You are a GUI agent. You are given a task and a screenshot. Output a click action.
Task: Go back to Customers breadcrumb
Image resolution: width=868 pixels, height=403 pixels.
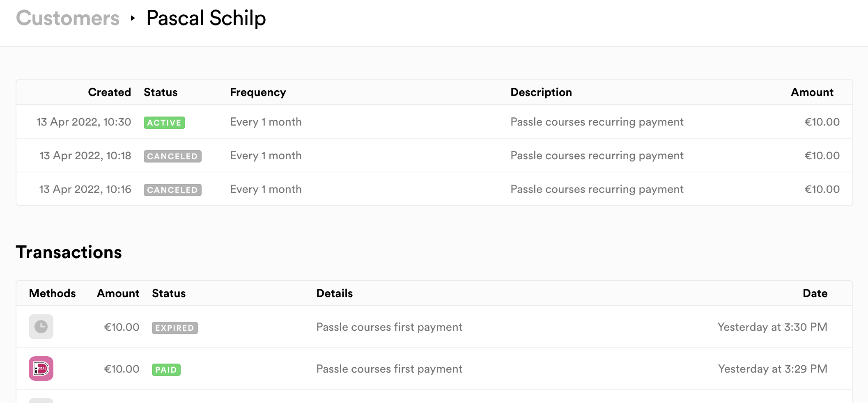68,18
